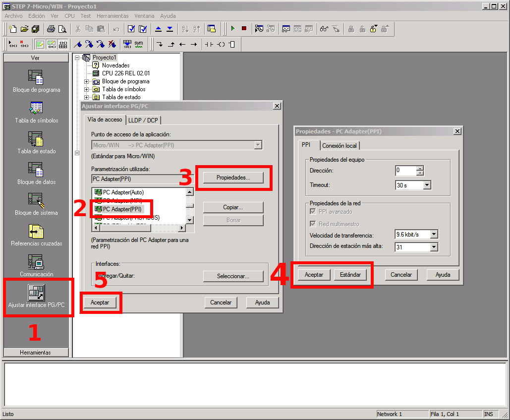Click the Seleccionar... button
Image resolution: width=510 pixels, height=420 pixels.
(x=233, y=276)
